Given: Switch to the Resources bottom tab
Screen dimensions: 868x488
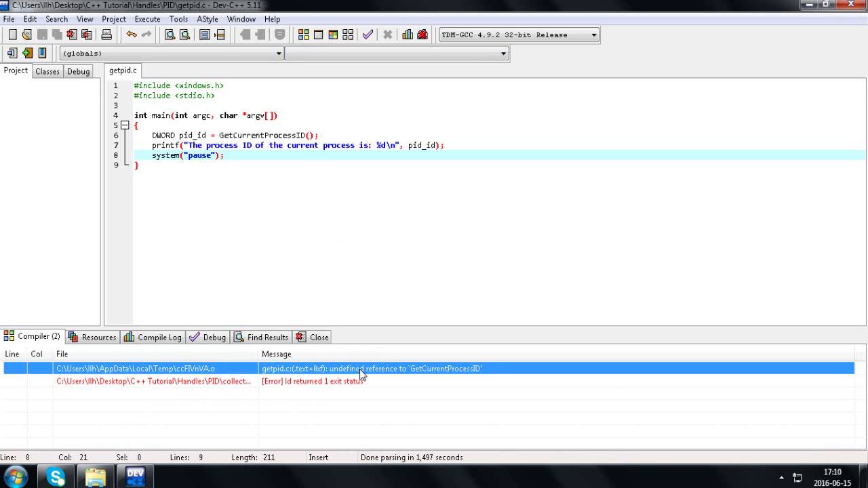Looking at the screenshot, I should (92, 337).
